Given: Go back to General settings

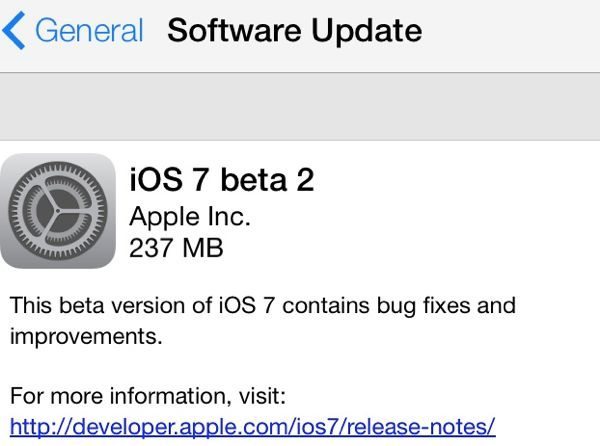Looking at the screenshot, I should (x=73, y=31).
